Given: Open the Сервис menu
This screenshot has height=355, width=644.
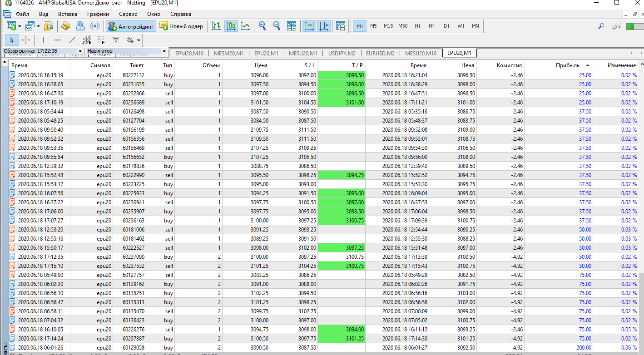Looking at the screenshot, I should click(x=128, y=14).
